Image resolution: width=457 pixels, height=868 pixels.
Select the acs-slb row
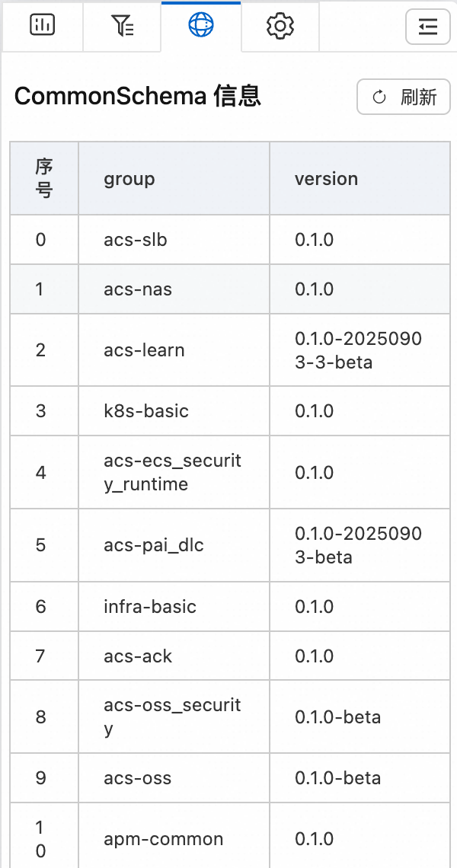coord(136,240)
